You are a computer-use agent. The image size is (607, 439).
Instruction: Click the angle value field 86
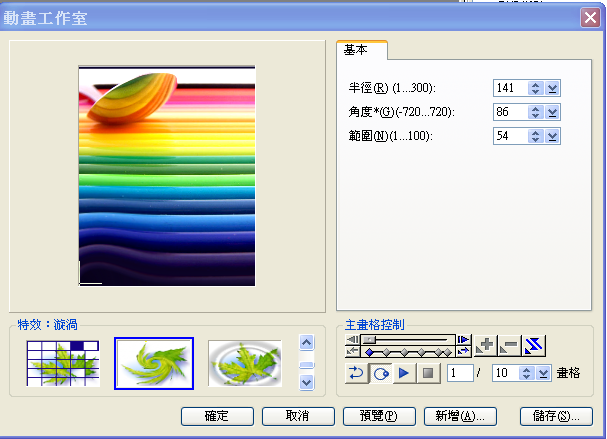[x=510, y=112]
